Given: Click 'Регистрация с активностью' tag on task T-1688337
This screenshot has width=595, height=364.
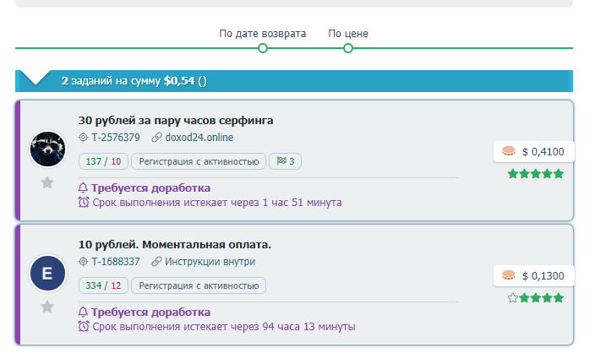Looking at the screenshot, I should tap(199, 285).
